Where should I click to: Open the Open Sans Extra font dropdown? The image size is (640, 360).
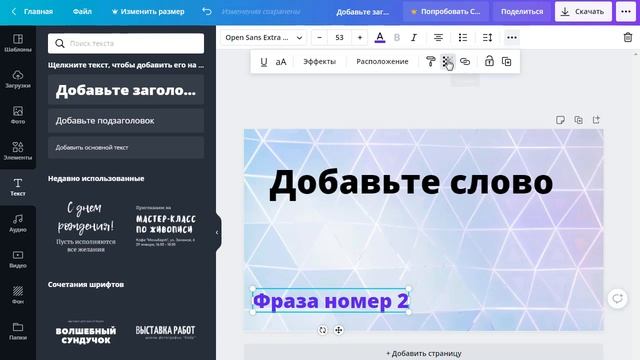pos(263,38)
